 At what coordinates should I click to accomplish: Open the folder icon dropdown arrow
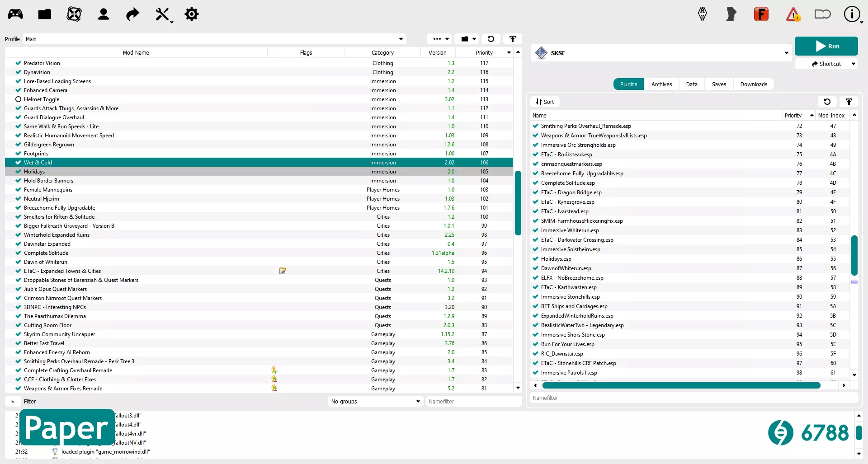[x=474, y=39]
